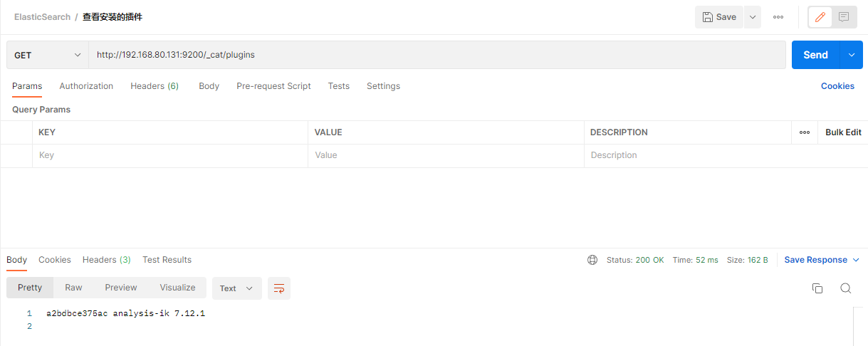Viewport: 868px width, 346px height.
Task: Open the request Settings tab
Action: [x=383, y=86]
